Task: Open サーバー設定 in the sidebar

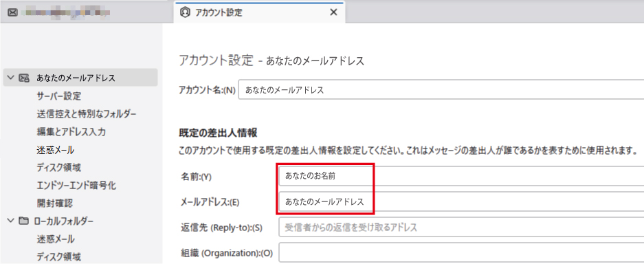Action: [58, 96]
